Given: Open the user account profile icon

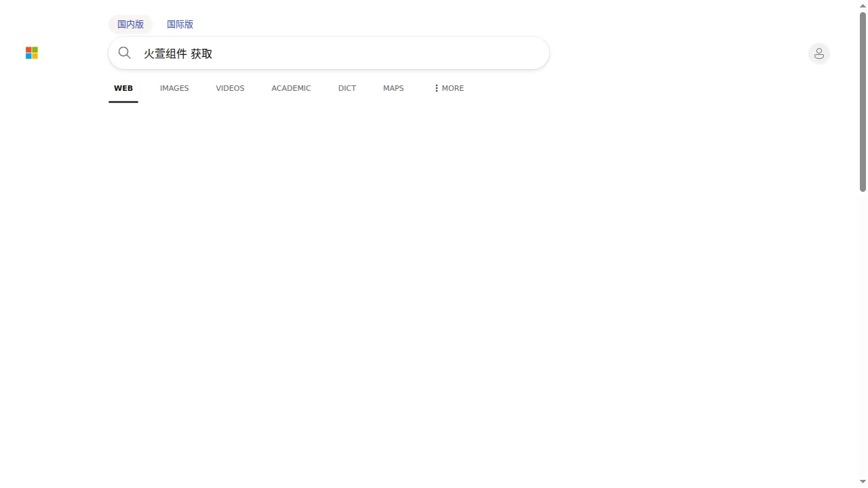Looking at the screenshot, I should click(819, 54).
